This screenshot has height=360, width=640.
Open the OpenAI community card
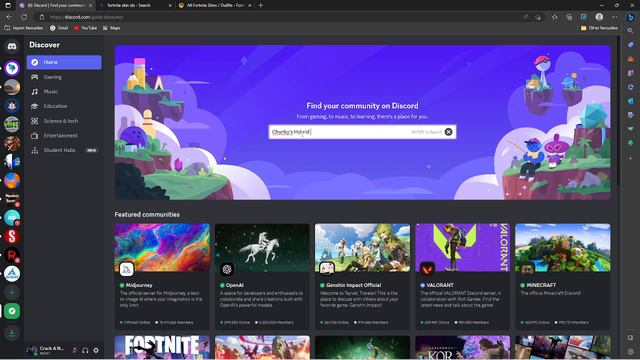[x=262, y=276]
